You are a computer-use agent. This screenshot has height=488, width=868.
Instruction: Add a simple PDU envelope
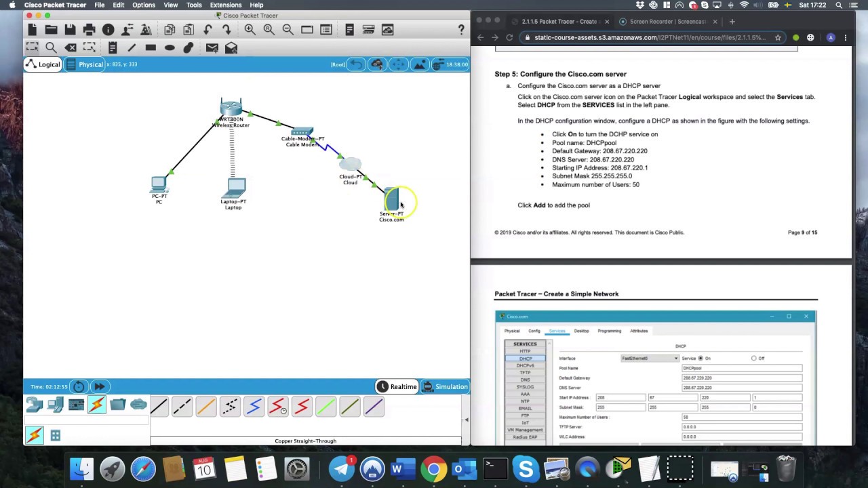click(x=212, y=47)
